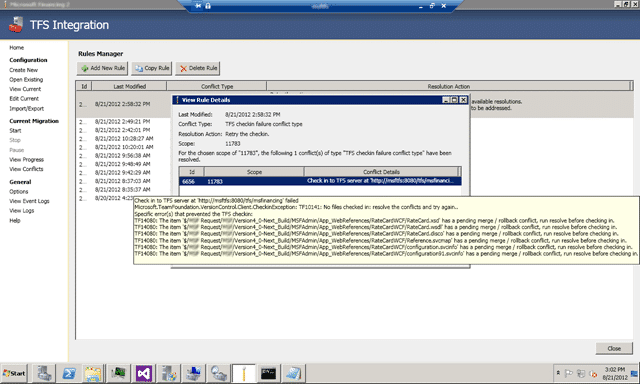The image size is (640, 384).
Task: Select rule modified 8/21/2012 9:42:29 AM
Action: pos(122,173)
